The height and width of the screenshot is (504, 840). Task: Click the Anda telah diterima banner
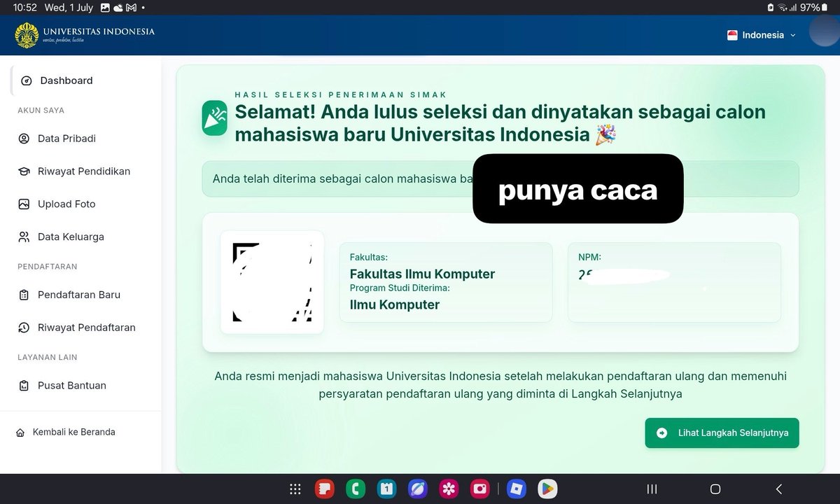pos(500,178)
